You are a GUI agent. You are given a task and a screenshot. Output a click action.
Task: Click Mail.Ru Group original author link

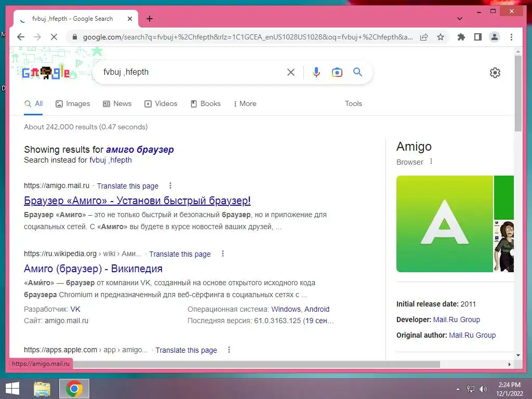(472, 335)
